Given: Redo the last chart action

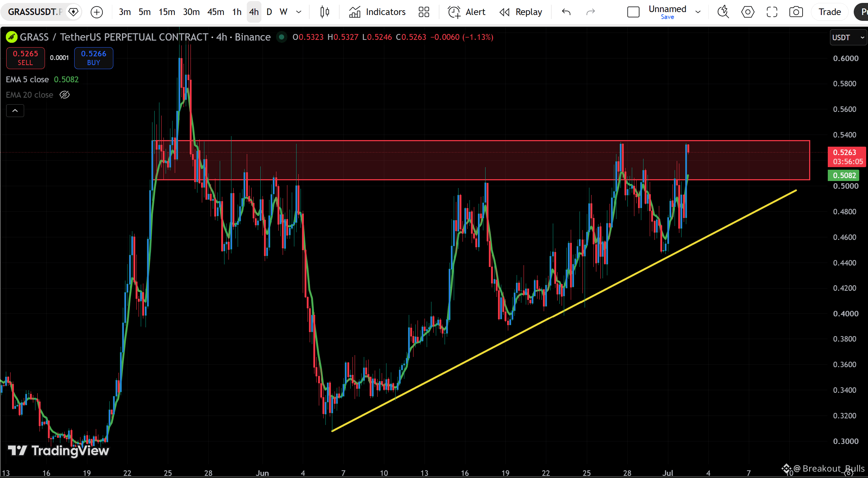Looking at the screenshot, I should point(590,12).
